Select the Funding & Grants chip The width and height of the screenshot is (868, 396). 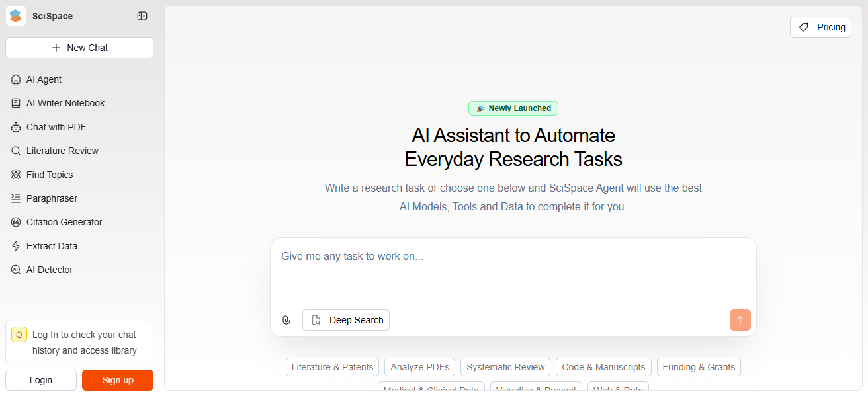click(x=699, y=367)
